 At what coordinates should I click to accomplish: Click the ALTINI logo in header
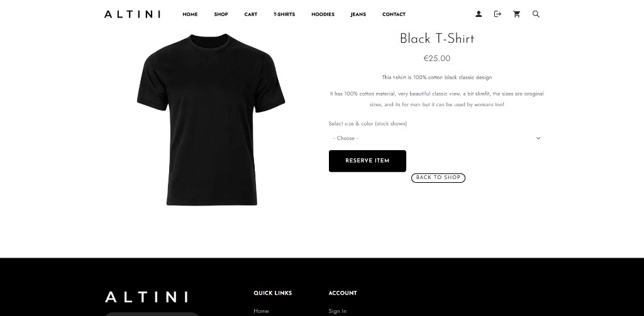132,14
